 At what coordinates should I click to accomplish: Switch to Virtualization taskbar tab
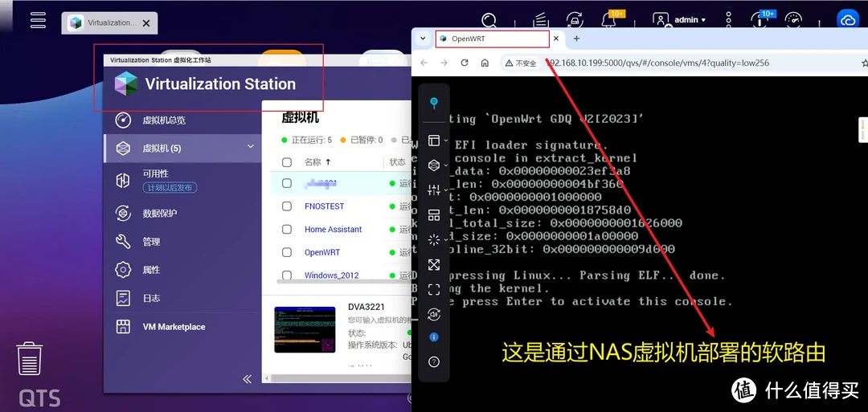109,23
